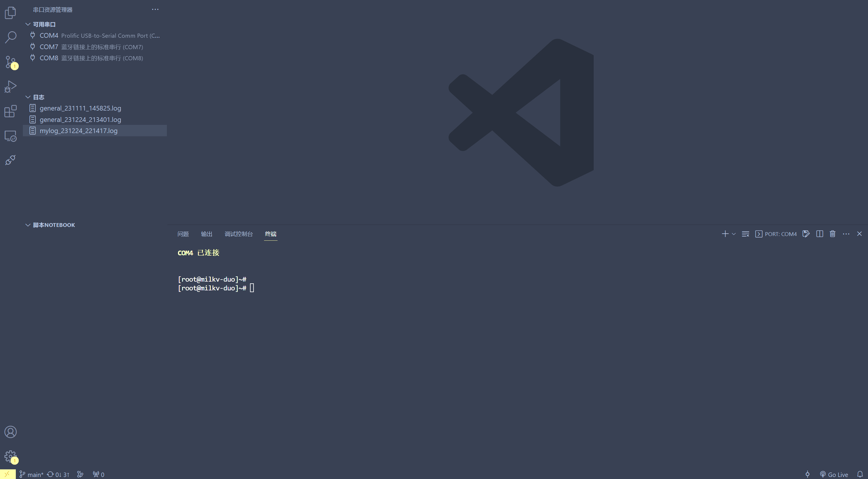The width and height of the screenshot is (868, 479).
Task: Switch to the 输出 tab
Action: point(207,234)
